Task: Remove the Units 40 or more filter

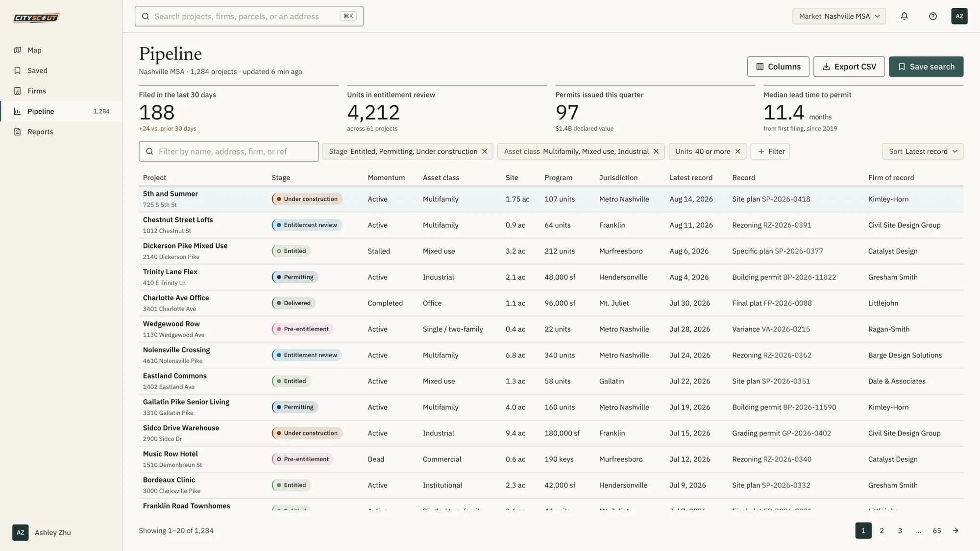Action: coord(737,151)
